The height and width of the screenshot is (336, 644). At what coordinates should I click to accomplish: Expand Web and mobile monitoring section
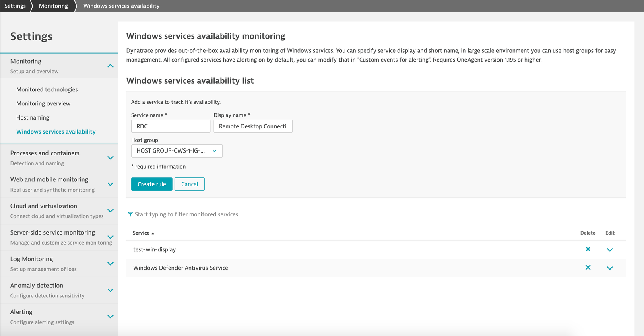[110, 184]
